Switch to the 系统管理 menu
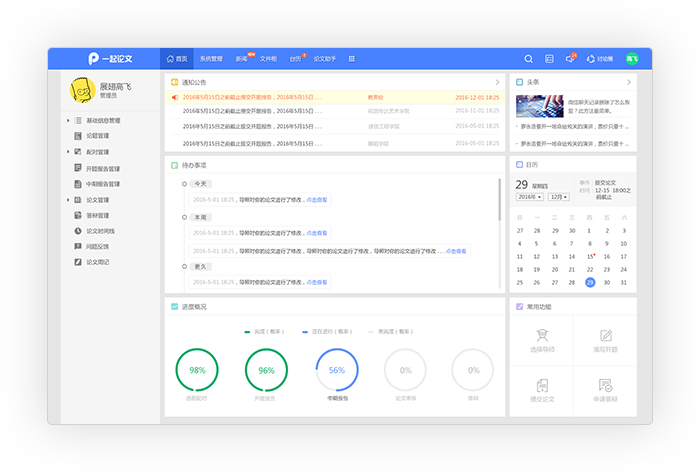 [x=211, y=59]
